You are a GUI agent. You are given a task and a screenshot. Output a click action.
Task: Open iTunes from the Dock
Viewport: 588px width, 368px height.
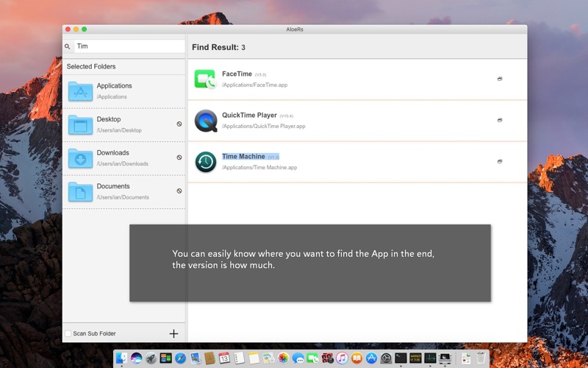(x=342, y=358)
